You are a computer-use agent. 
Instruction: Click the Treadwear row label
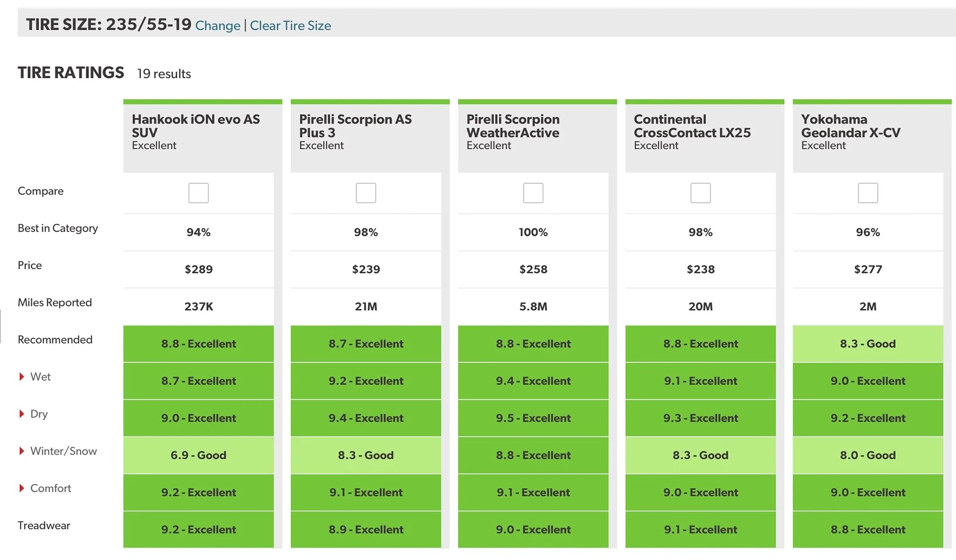click(x=44, y=525)
